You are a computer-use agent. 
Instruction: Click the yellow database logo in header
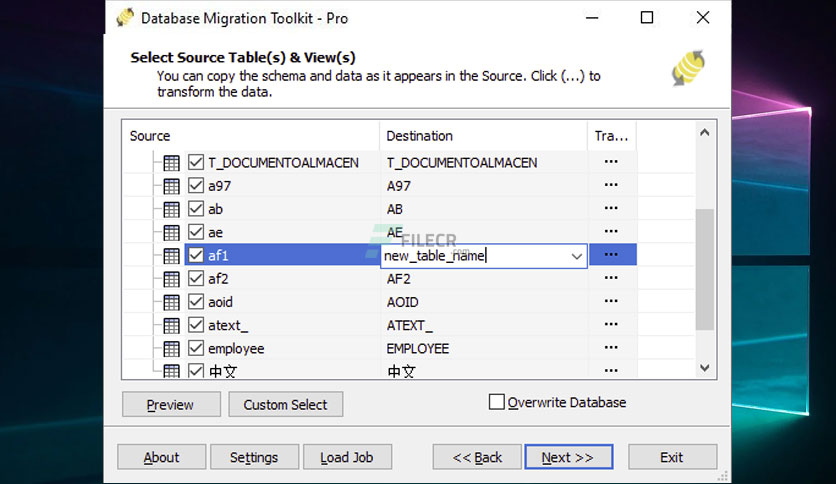(688, 68)
